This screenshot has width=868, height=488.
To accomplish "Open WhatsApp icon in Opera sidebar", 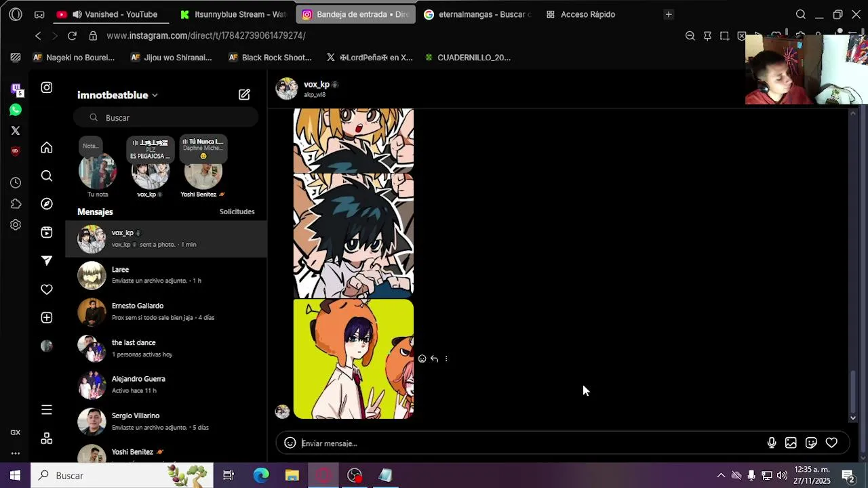I will click(16, 110).
